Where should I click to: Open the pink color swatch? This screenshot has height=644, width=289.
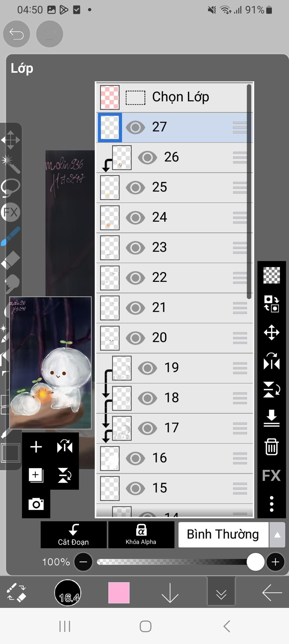(x=119, y=593)
